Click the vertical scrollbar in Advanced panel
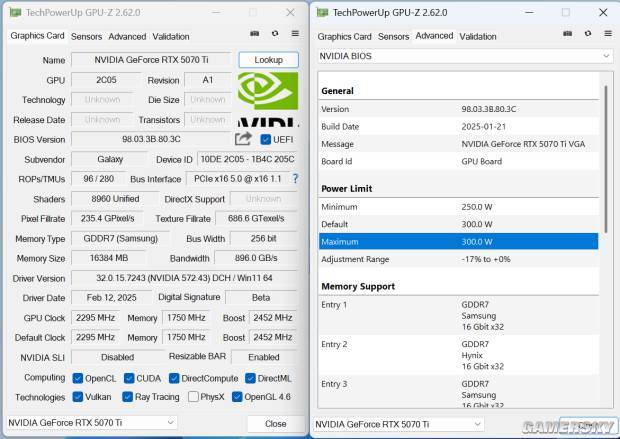The image size is (620, 439). click(x=606, y=158)
